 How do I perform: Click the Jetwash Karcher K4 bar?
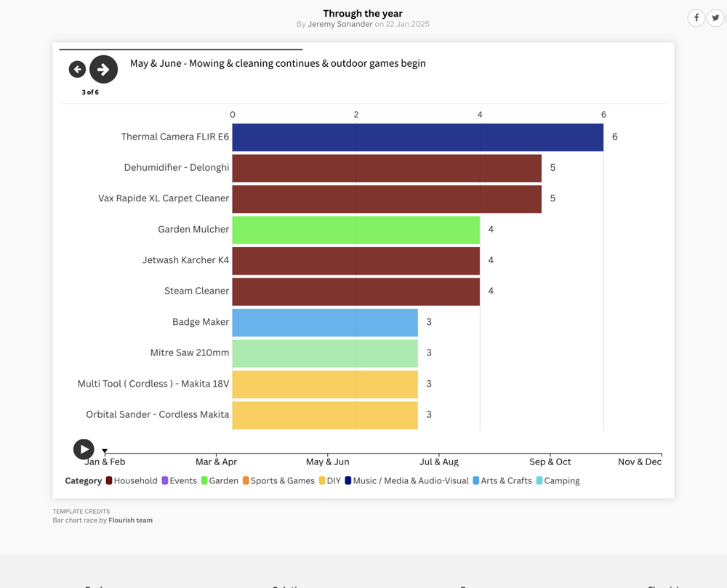coord(356,261)
